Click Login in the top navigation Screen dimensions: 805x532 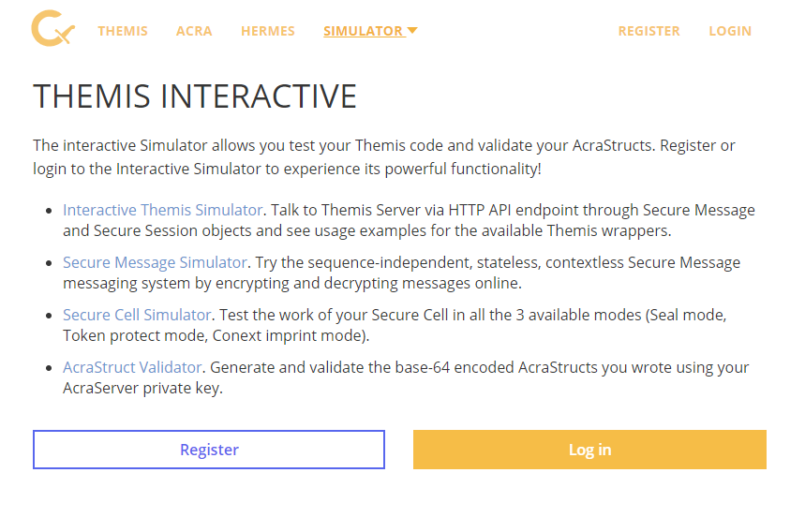coord(730,31)
